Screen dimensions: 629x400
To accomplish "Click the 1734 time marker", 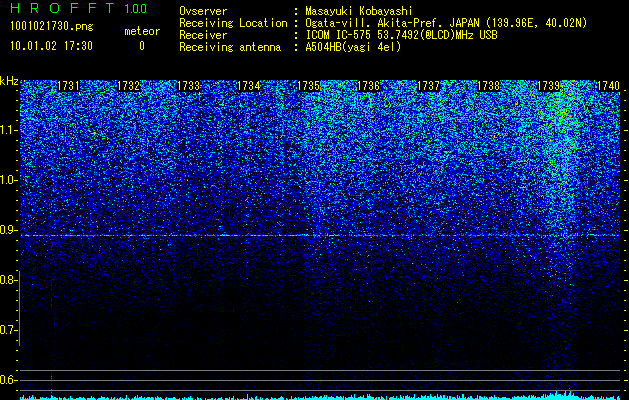I will pyautogui.click(x=249, y=86).
